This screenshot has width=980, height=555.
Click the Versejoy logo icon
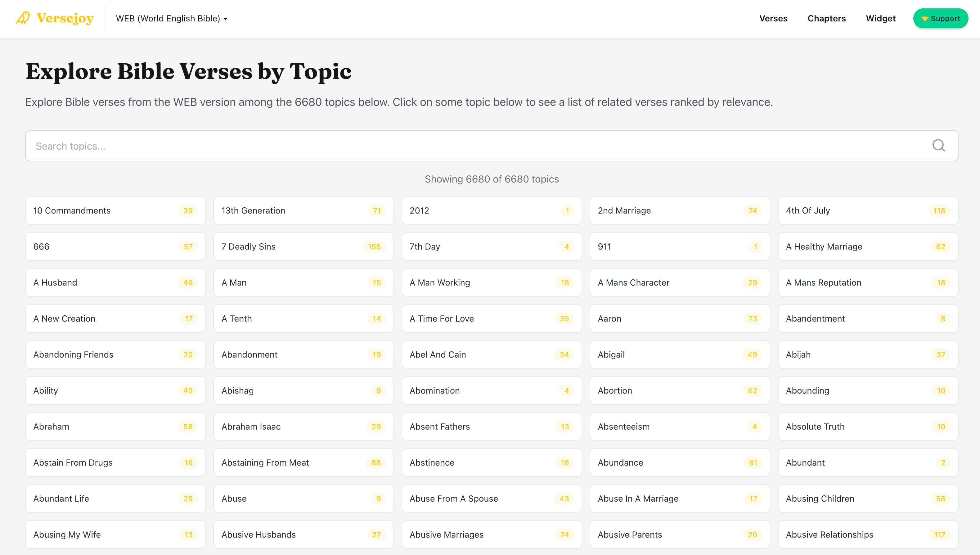(23, 18)
